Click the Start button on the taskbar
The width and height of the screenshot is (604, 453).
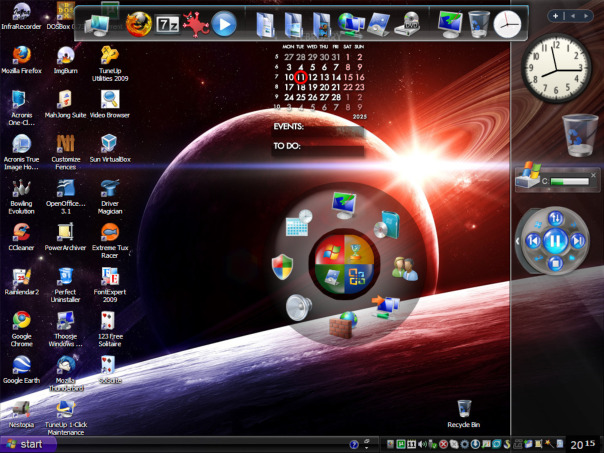coord(25,444)
